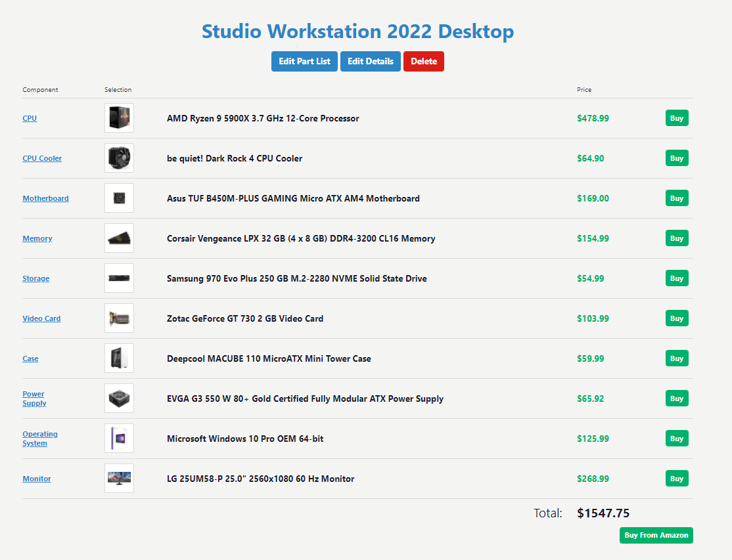Click the $64.90 cooler price
Screen dimensions: 732x560
pyautogui.click(x=591, y=158)
